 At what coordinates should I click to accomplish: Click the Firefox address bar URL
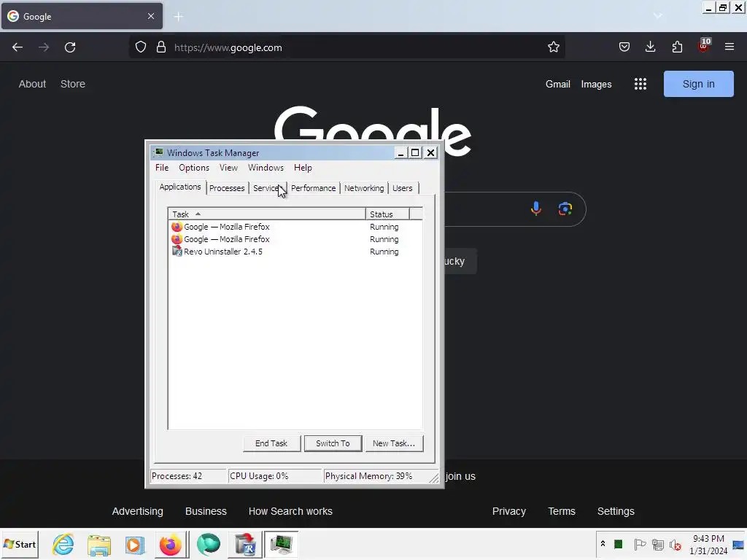pyautogui.click(x=228, y=47)
